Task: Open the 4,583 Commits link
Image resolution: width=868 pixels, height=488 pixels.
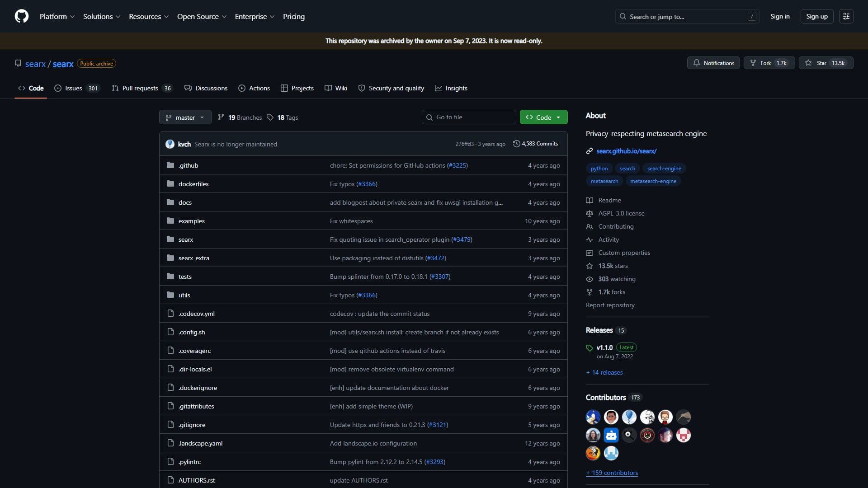Action: point(535,144)
